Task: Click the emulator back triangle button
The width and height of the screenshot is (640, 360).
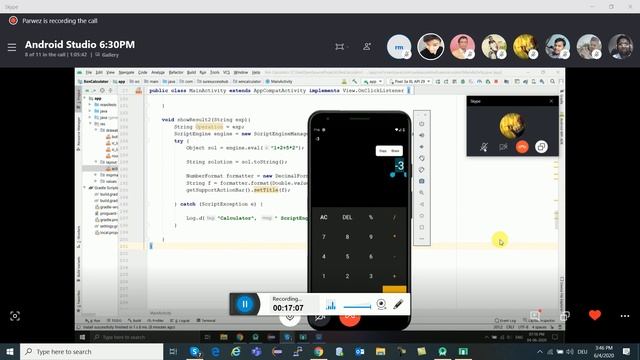Action: click(422, 204)
